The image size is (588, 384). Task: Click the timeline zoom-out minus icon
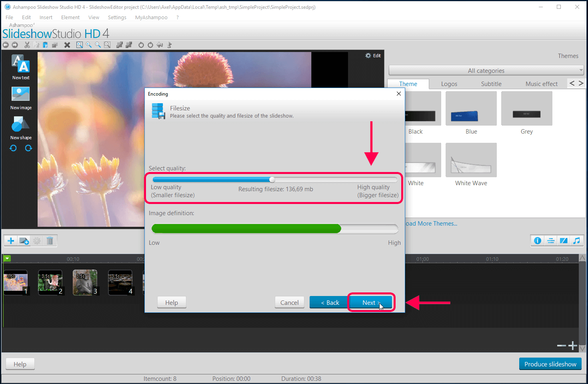(x=562, y=346)
